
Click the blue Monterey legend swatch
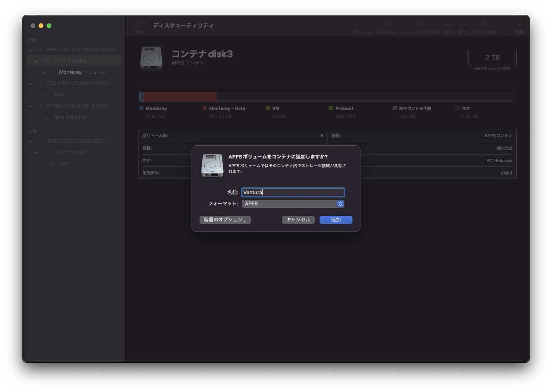tap(141, 108)
